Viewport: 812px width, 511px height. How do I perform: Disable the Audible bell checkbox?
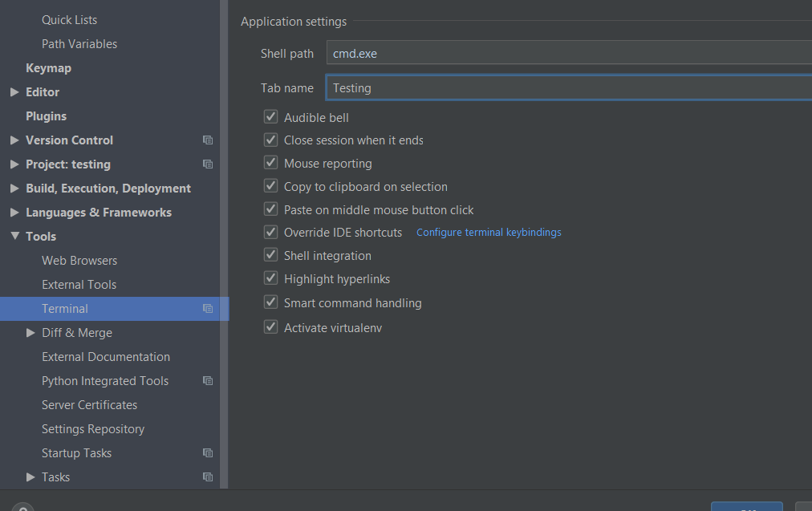[270, 117]
